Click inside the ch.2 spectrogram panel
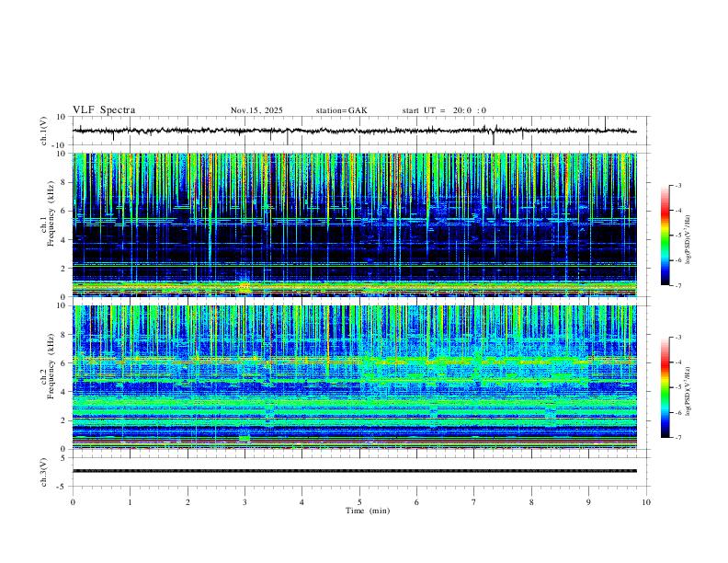This screenshot has width=728, height=563. 354,377
